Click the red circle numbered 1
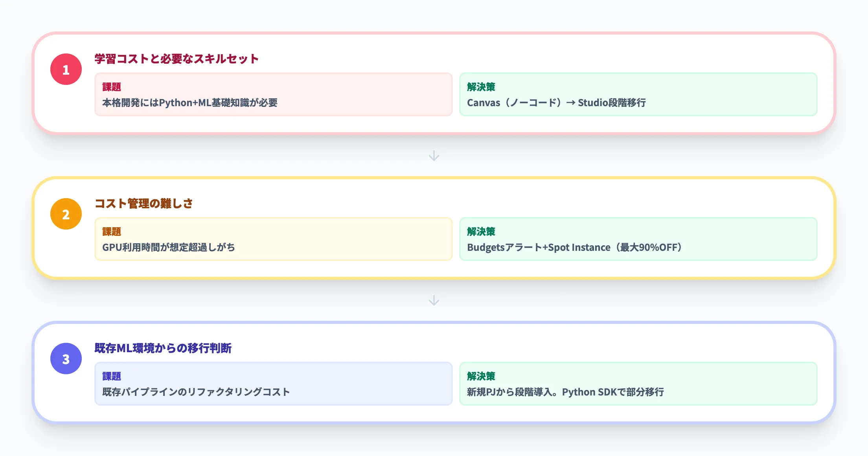This screenshot has height=456, width=868. pyautogui.click(x=66, y=69)
